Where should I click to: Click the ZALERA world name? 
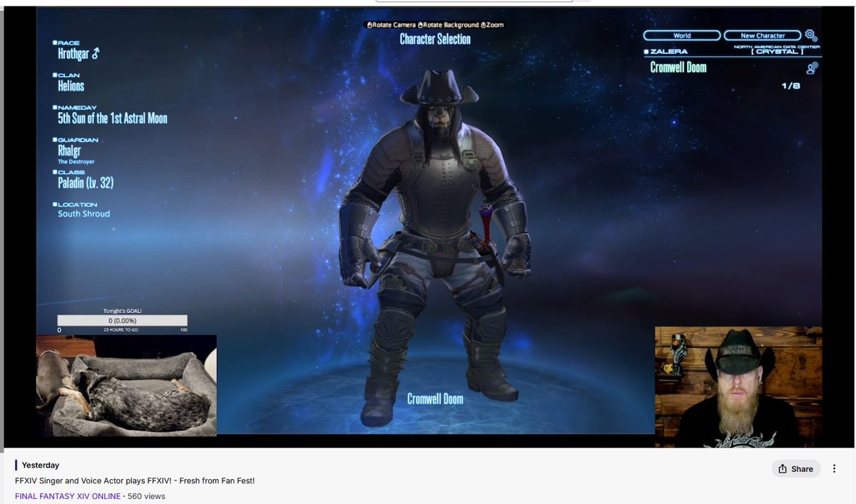668,52
